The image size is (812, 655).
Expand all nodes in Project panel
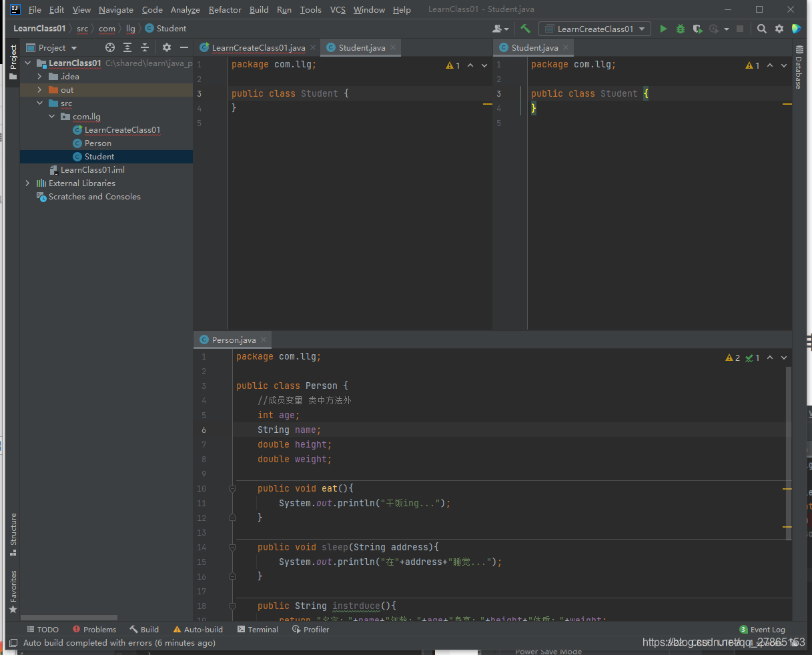coord(127,47)
